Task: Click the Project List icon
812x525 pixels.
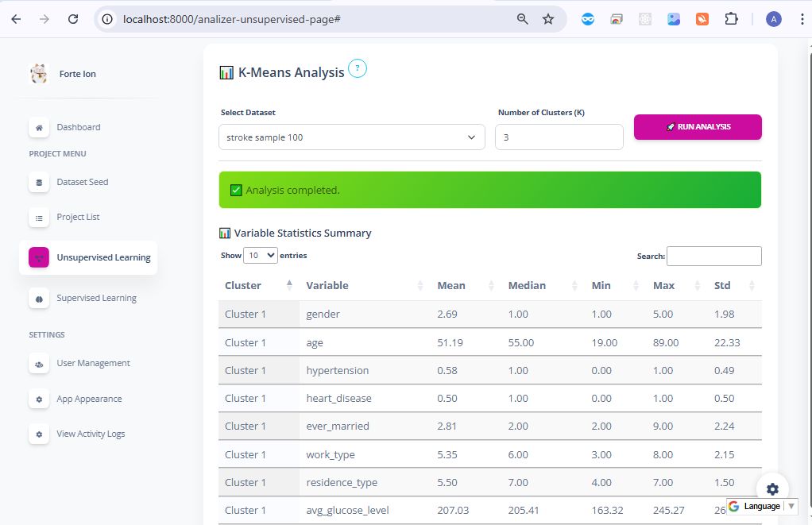Action: pos(39,217)
